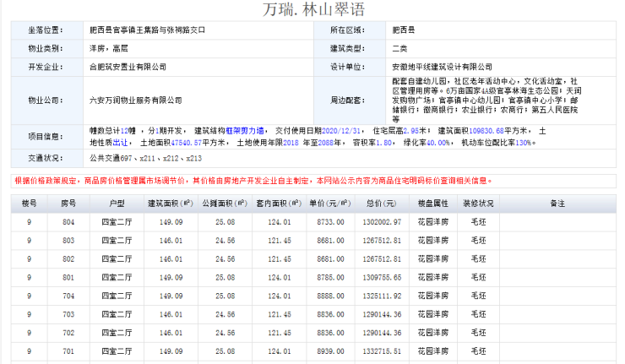Click the 房号 column header
This screenshot has height=364, width=625.
68,204
